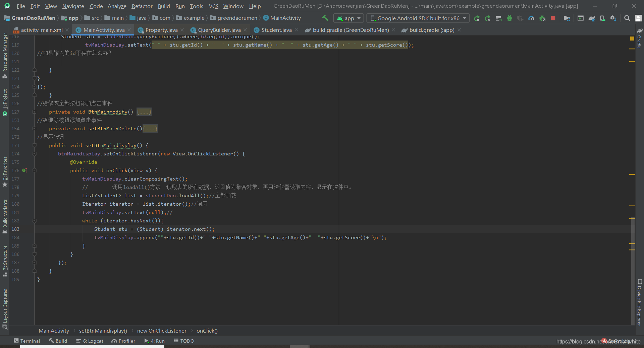The width and height of the screenshot is (644, 348).
Task: Switch to the QueryBuilder.java tab
Action: pos(219,30)
